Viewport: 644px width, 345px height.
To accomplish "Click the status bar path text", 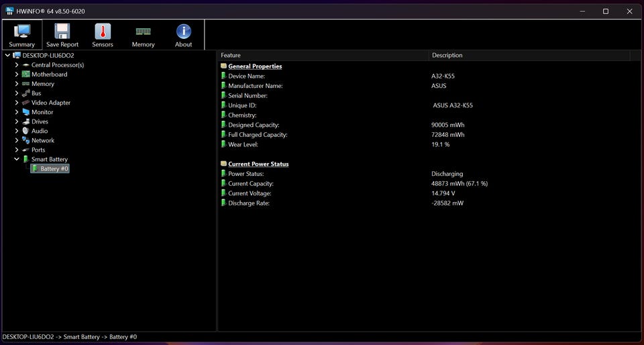I will (70, 337).
